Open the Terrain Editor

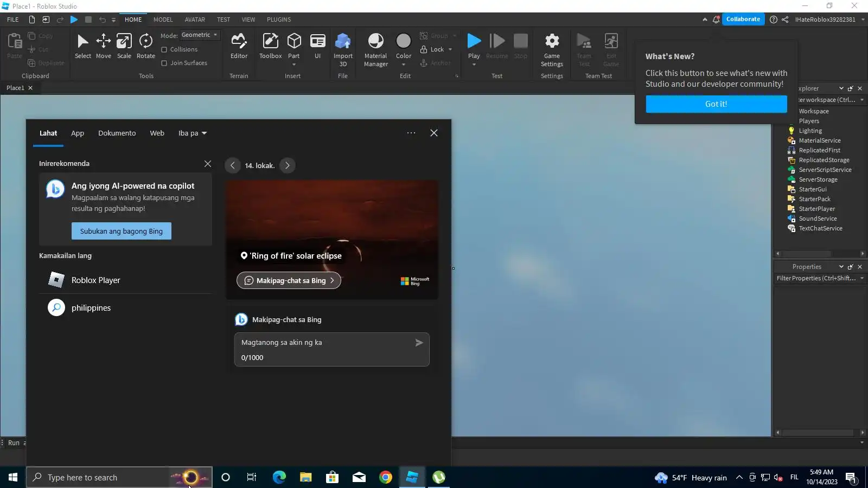pos(239,46)
